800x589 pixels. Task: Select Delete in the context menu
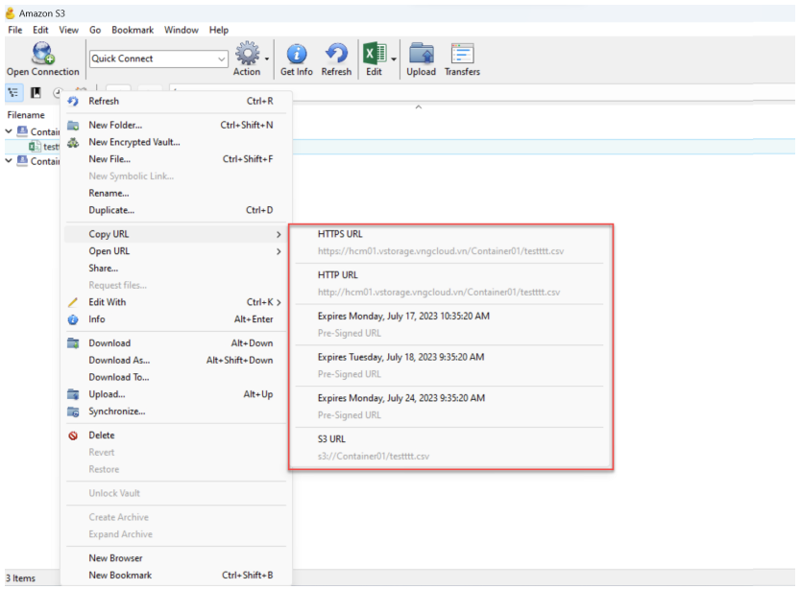(x=101, y=435)
